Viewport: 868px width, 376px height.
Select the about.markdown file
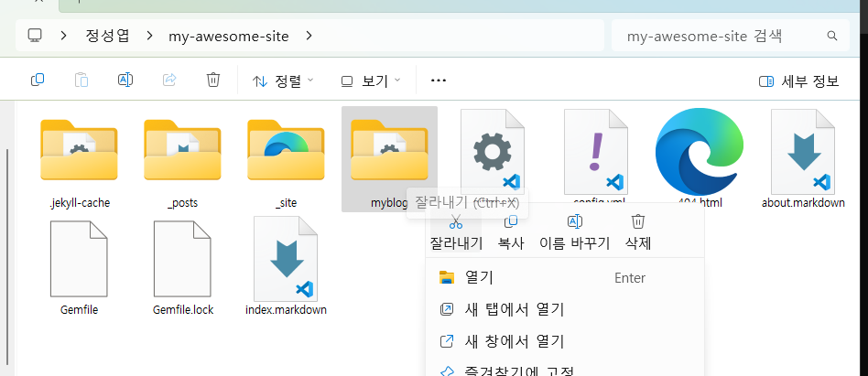[x=803, y=160]
